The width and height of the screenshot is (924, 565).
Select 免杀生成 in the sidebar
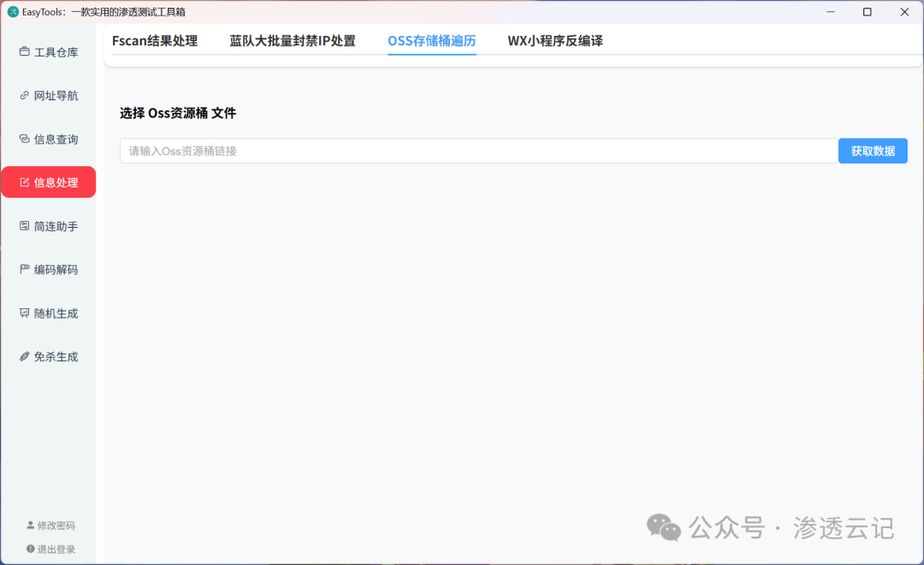click(x=48, y=356)
